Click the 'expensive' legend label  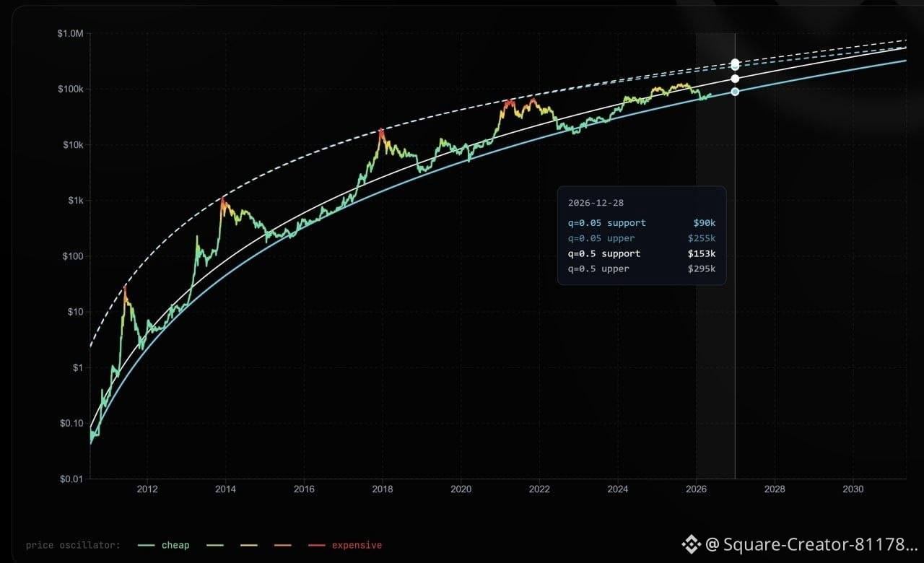point(357,545)
